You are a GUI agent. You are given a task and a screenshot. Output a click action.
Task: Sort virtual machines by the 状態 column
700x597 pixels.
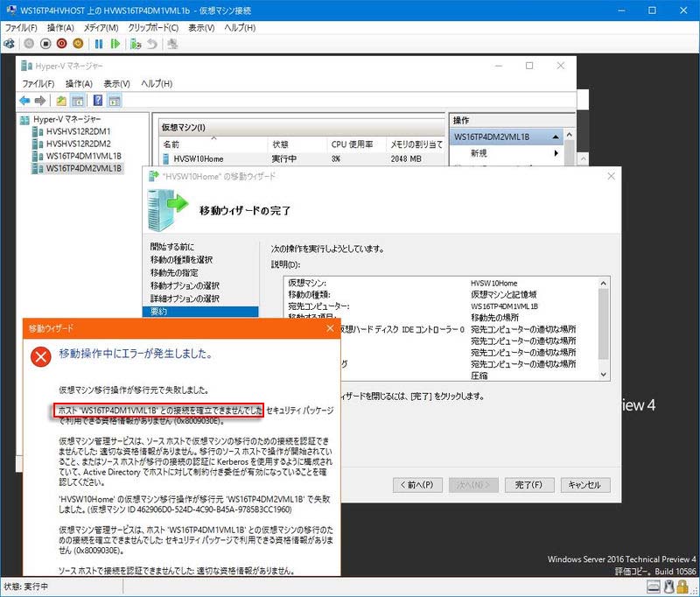(297, 144)
